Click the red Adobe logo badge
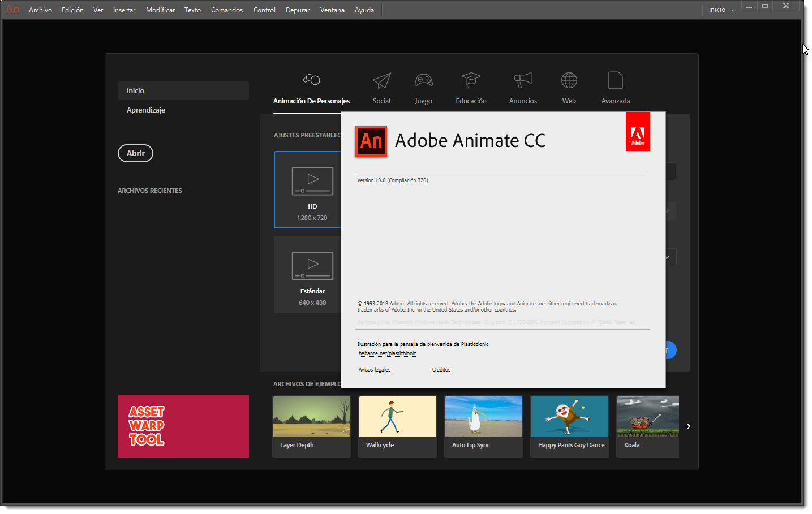 coord(638,132)
